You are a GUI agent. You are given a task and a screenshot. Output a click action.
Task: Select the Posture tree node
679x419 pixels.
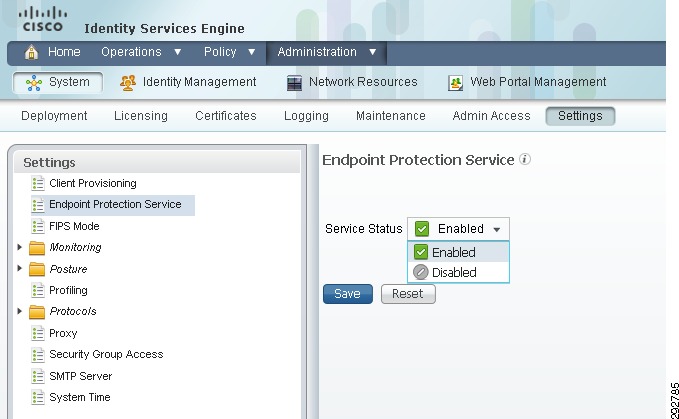pyautogui.click(x=68, y=269)
